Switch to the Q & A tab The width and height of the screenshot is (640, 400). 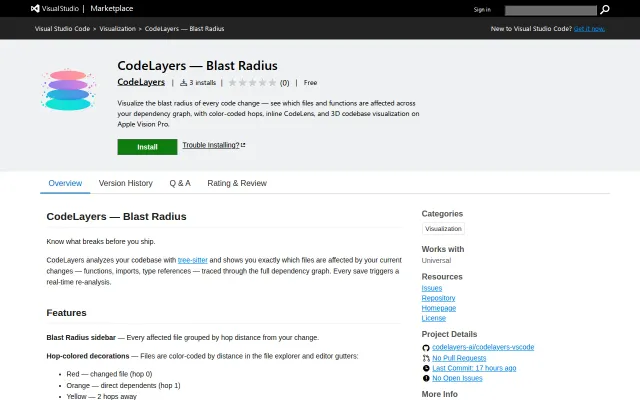click(180, 183)
